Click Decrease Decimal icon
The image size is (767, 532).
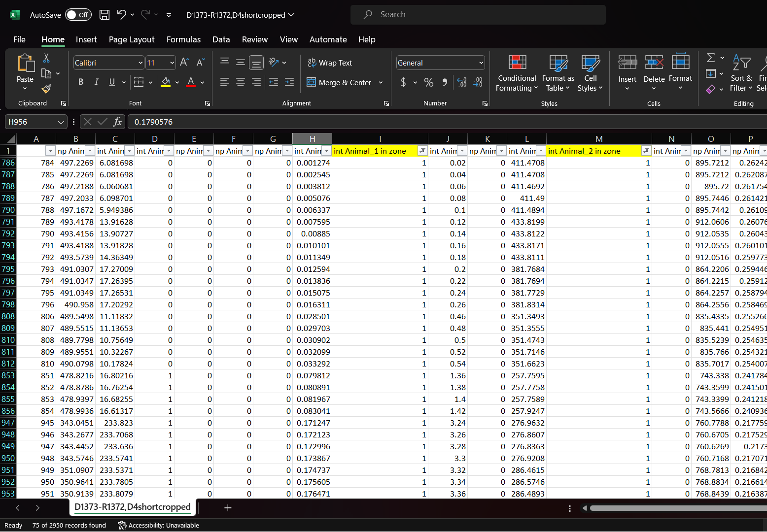pyautogui.click(x=478, y=82)
